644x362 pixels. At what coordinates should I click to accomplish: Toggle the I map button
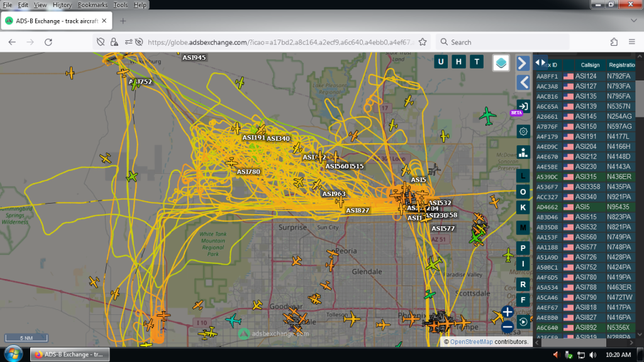point(523,264)
